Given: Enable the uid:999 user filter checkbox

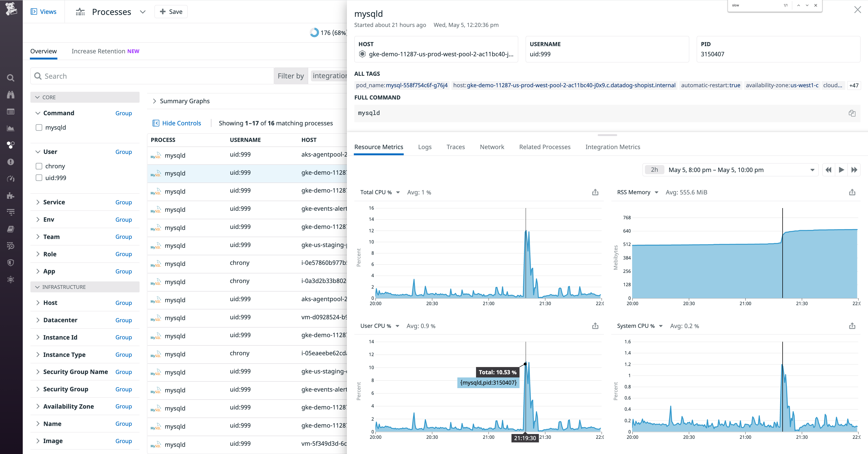Looking at the screenshot, I should pyautogui.click(x=39, y=178).
